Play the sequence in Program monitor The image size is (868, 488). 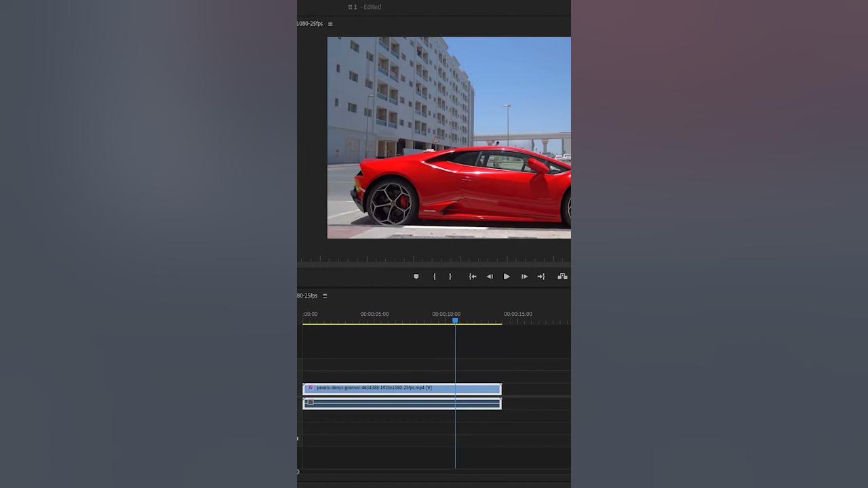tap(507, 277)
